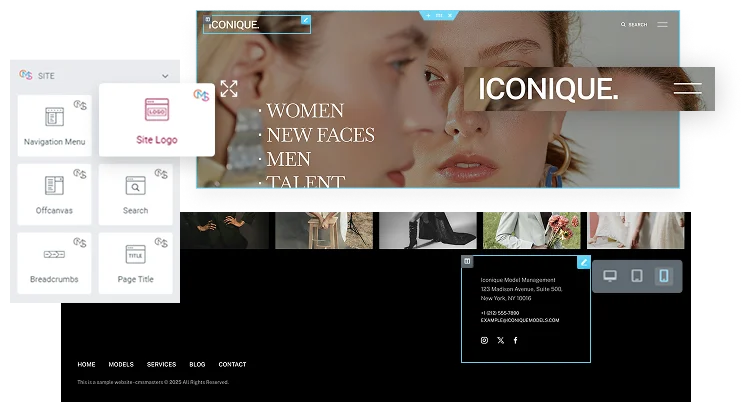
Task: Select the Navigation Menu widget
Action: pos(54,125)
